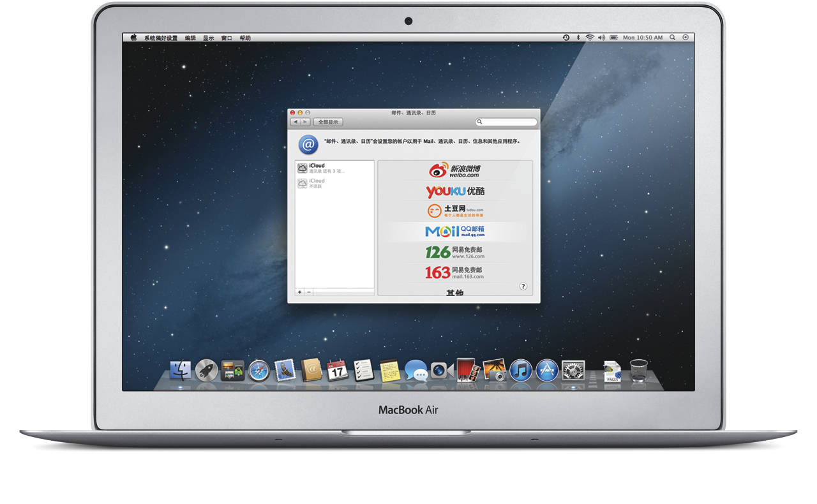817x504 pixels.
Task: Select the active iCloud account with 通讯录
Action: [x=334, y=168]
